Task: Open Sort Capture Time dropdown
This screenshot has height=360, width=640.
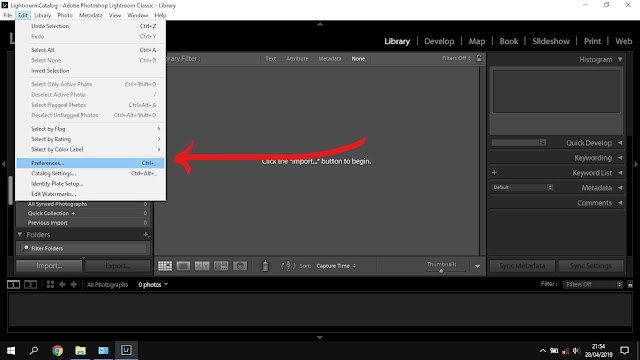Action: (336, 266)
